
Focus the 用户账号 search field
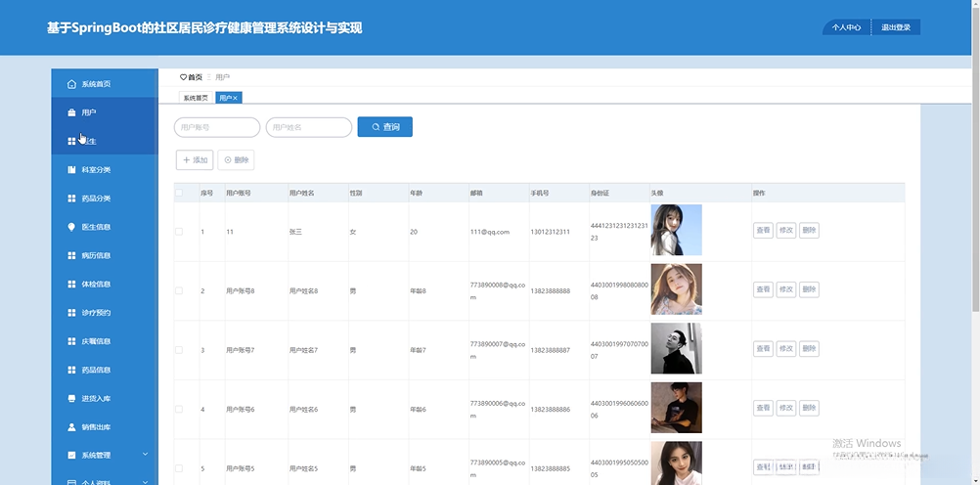pos(217,127)
